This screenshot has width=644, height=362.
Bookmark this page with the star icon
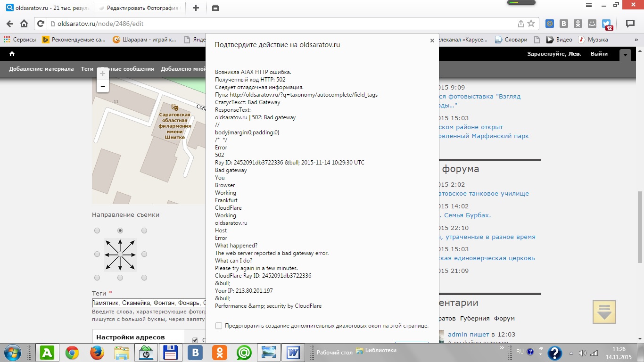tap(531, 24)
